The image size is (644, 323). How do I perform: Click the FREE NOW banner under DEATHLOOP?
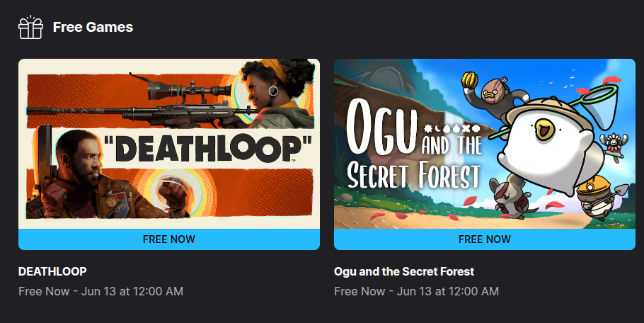click(x=169, y=239)
